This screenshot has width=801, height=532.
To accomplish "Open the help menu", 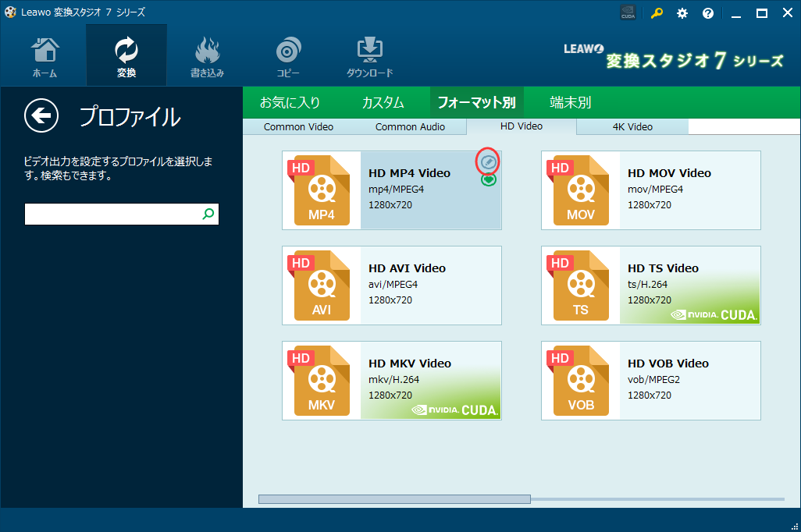I will coord(707,12).
